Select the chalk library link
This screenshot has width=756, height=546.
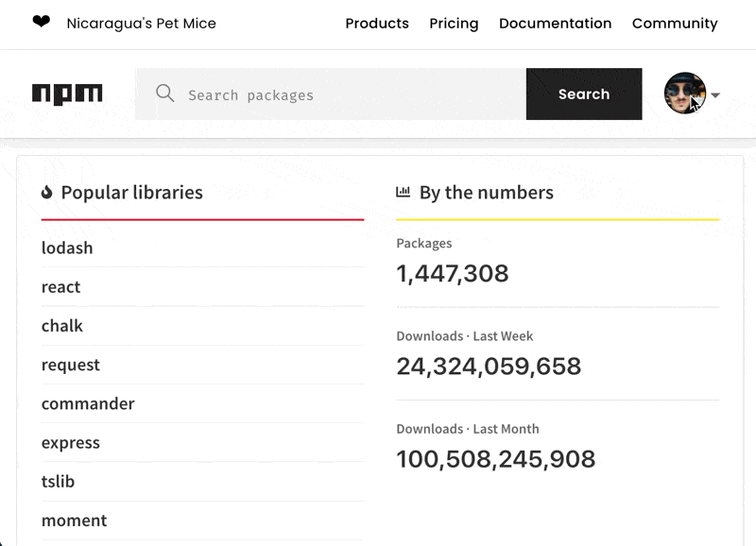61,325
